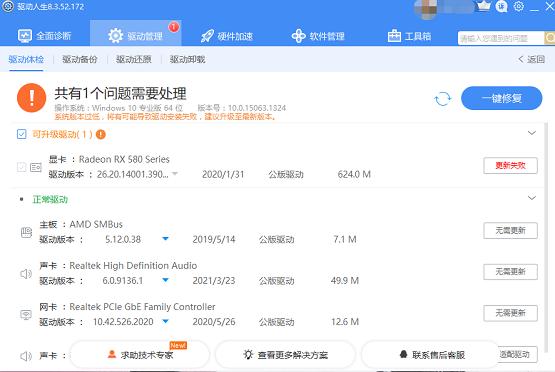
Task: Open Realtek Audio driver version dropdown
Action: [165, 280]
